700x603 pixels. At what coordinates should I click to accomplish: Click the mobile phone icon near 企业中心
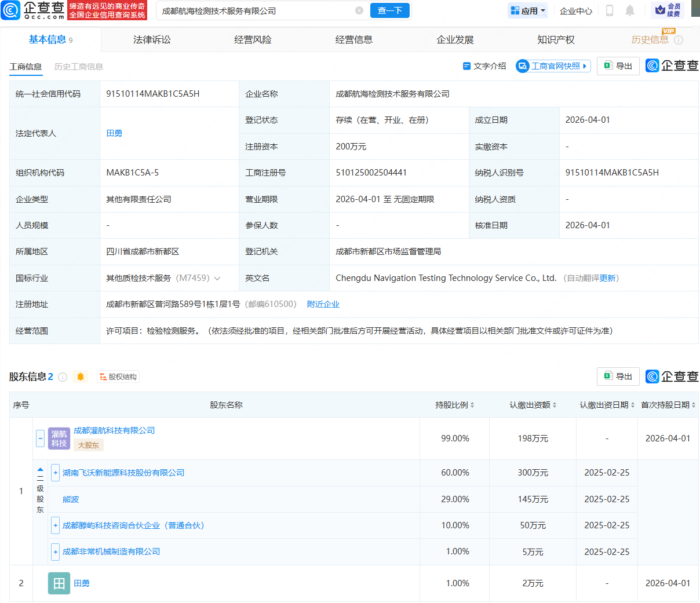[609, 10]
